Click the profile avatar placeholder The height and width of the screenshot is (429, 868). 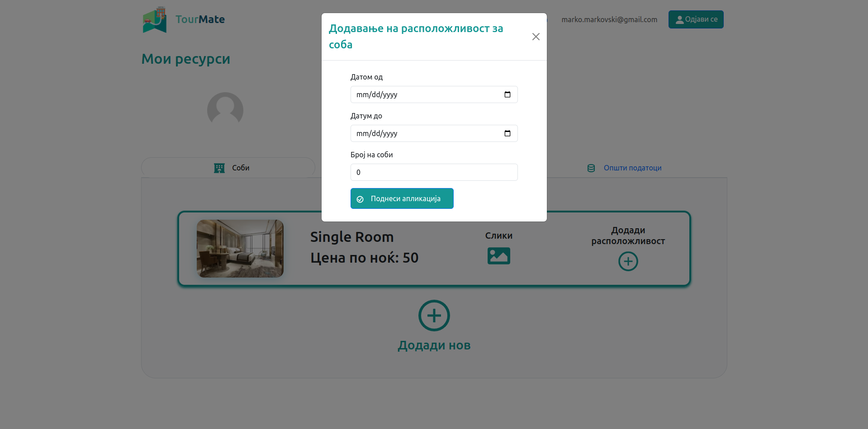pos(225,110)
